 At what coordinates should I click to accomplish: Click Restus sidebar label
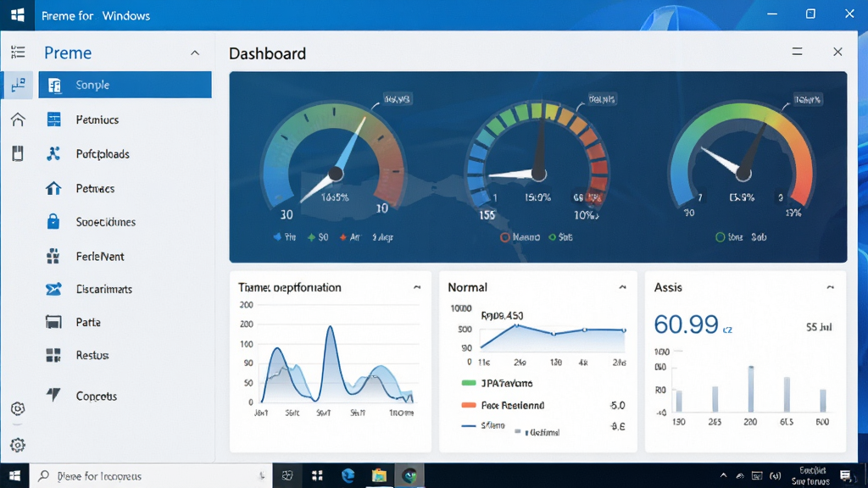(x=92, y=355)
